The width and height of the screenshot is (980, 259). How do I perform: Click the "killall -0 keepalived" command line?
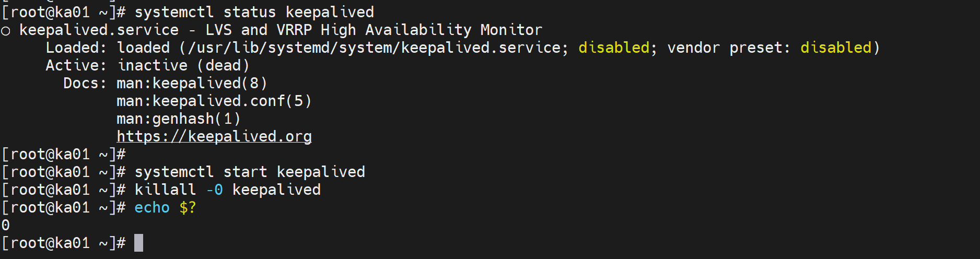point(227,190)
